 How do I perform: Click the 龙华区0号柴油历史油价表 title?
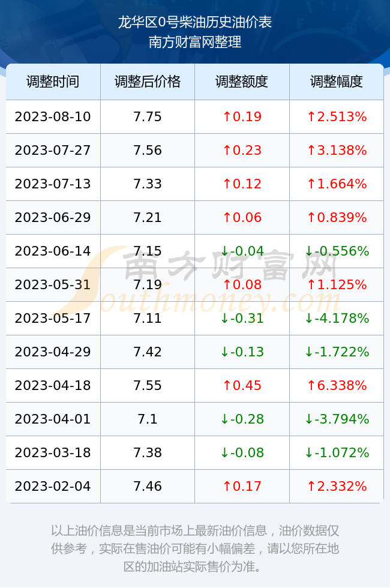pos(195,22)
